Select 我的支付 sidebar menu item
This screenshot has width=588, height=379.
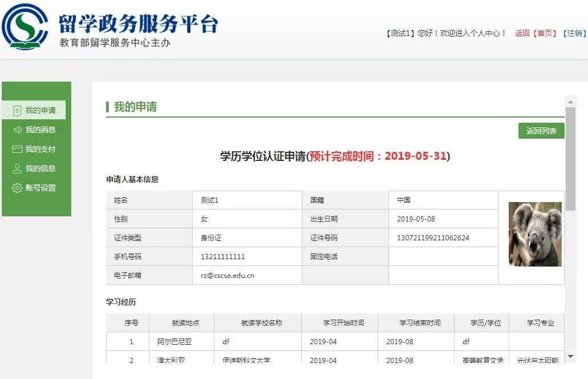point(40,149)
